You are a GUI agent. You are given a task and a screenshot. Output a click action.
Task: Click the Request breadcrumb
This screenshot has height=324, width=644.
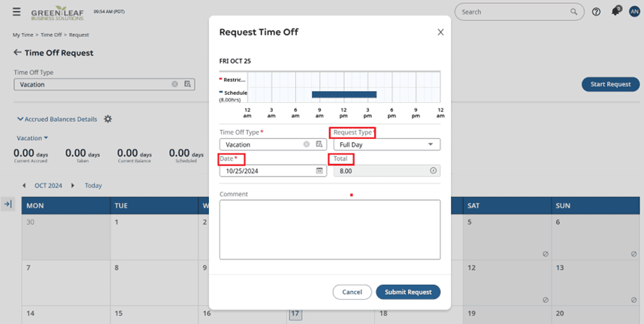79,35
